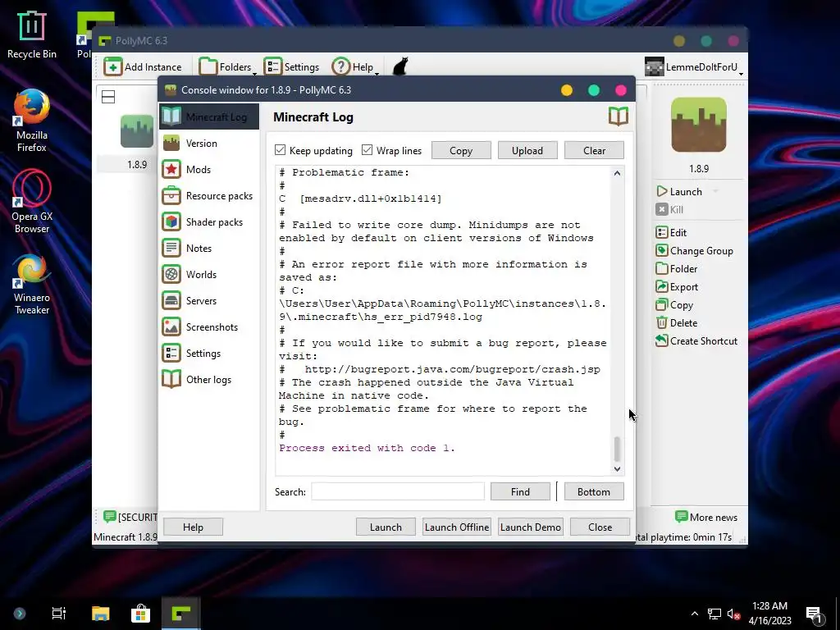The height and width of the screenshot is (630, 840).
Task: Click the black cat icon in toolbar
Action: [x=400, y=66]
